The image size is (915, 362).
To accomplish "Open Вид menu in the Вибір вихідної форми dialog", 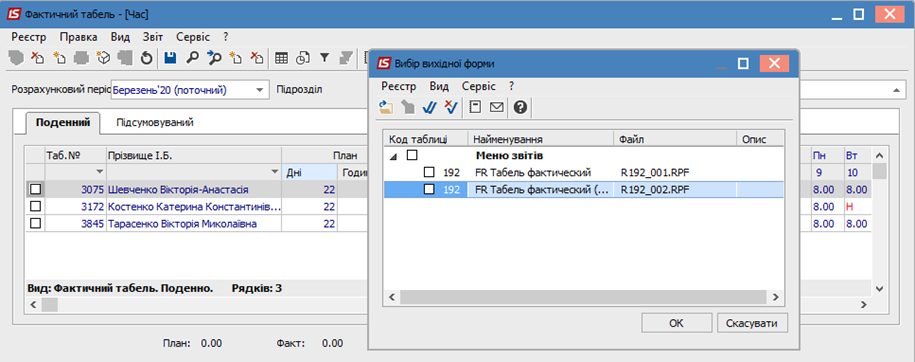I will coord(439,86).
